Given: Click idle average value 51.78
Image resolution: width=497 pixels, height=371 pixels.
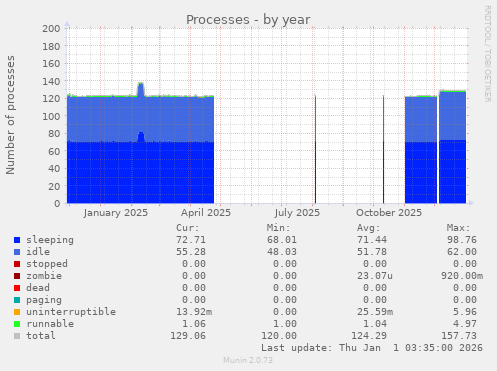Looking at the screenshot, I should pos(372,252).
